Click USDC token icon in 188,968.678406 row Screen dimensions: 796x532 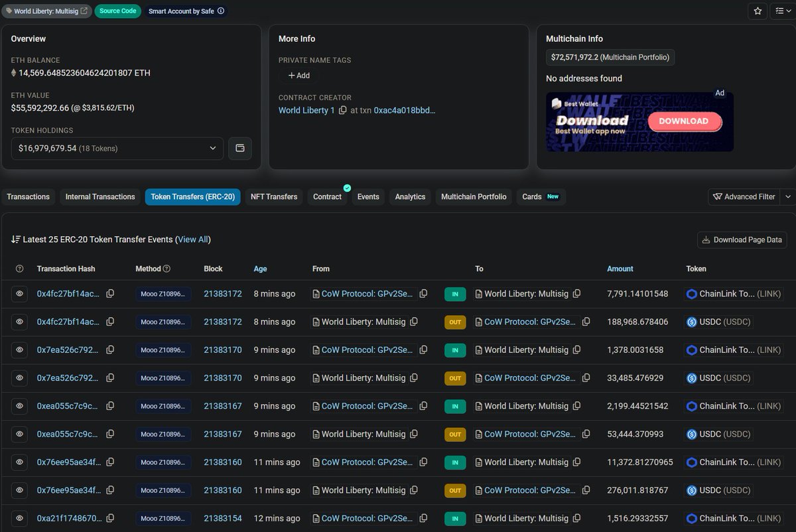692,322
